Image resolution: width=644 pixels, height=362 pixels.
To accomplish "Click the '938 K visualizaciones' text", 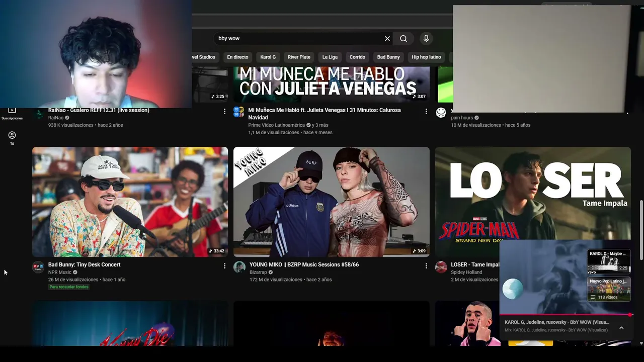I will pyautogui.click(x=71, y=125).
